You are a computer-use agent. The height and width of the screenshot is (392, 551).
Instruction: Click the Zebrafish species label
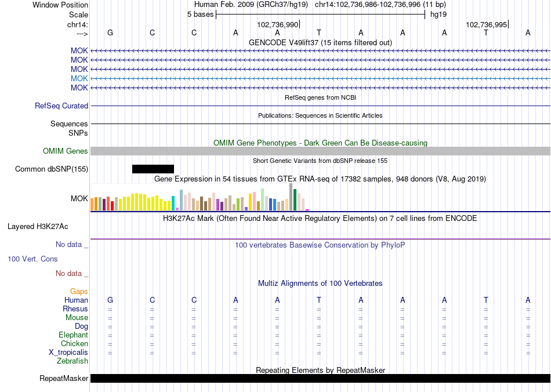pos(72,361)
